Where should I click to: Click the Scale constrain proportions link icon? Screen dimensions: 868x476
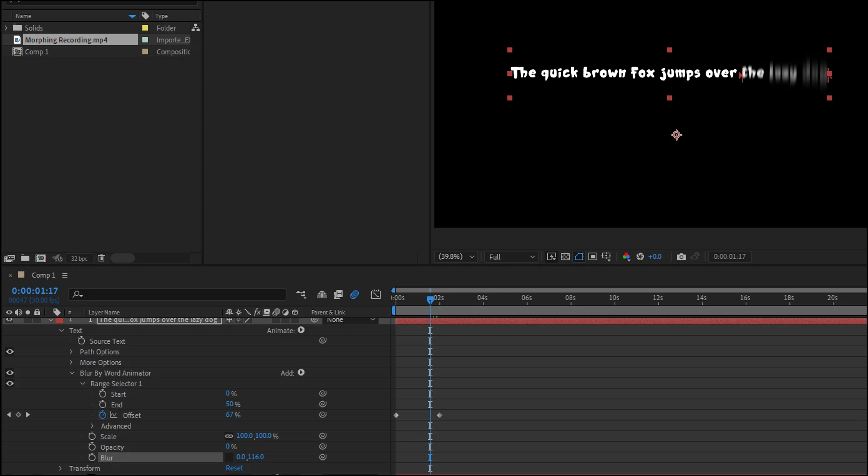(x=229, y=436)
